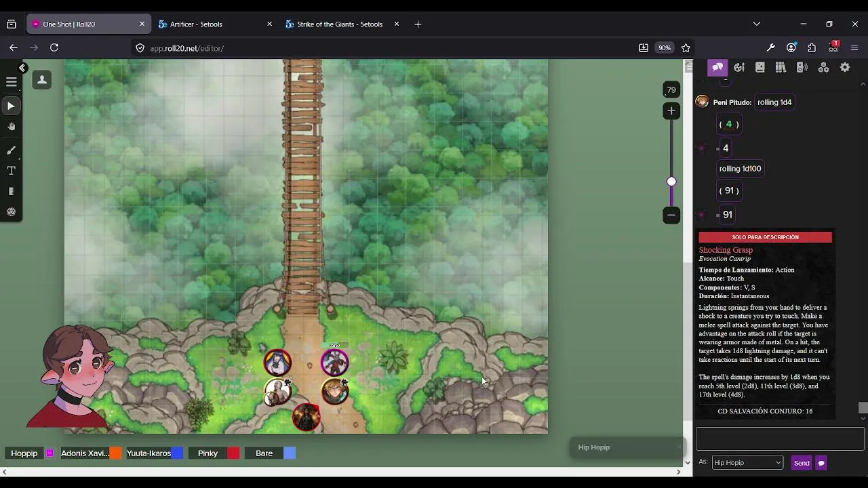The image size is (868, 488).
Task: Click Yuuta-Ikaros blue color swatch
Action: tap(177, 453)
